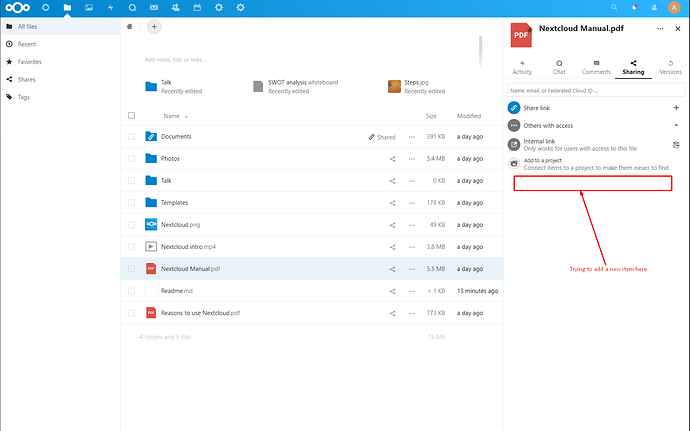
Task: Open the Activity lightning icon in top bar
Action: (110, 7)
